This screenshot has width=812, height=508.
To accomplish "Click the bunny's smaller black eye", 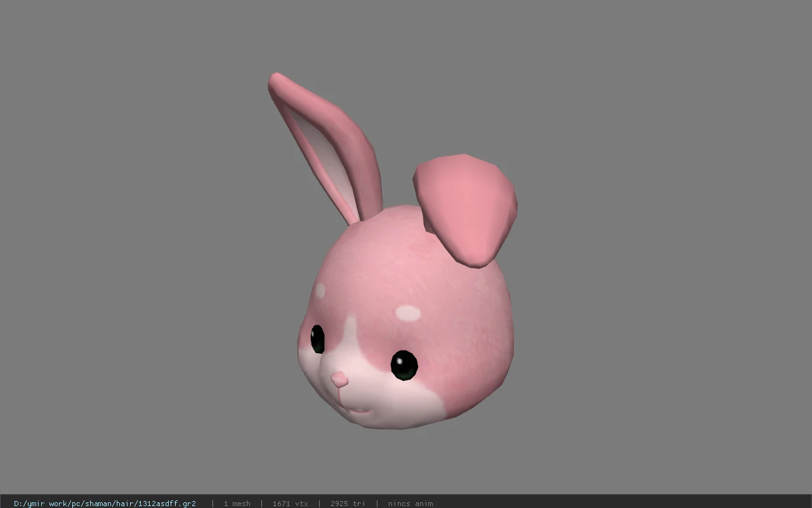I will click(317, 339).
